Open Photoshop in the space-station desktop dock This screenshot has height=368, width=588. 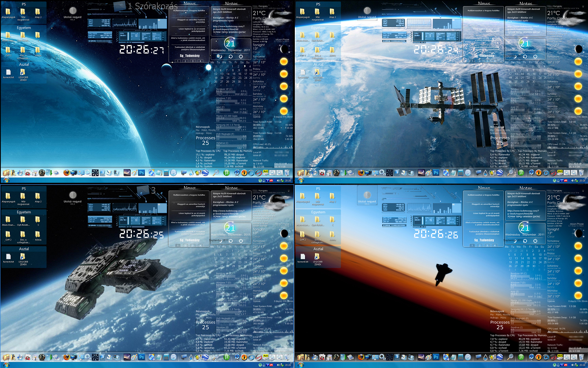coord(436,173)
